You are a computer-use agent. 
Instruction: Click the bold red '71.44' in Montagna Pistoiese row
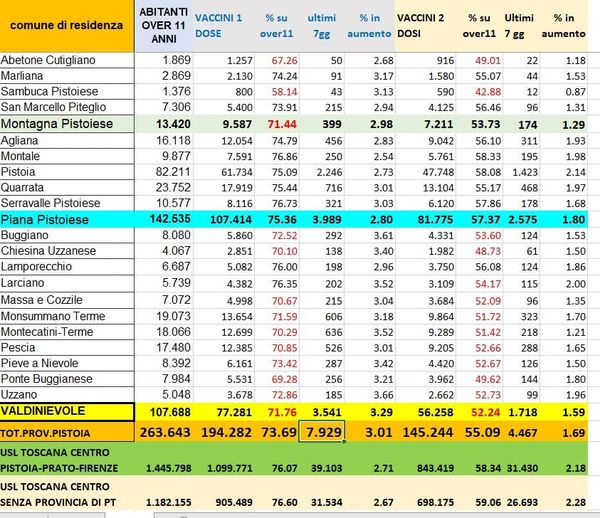pos(282,124)
